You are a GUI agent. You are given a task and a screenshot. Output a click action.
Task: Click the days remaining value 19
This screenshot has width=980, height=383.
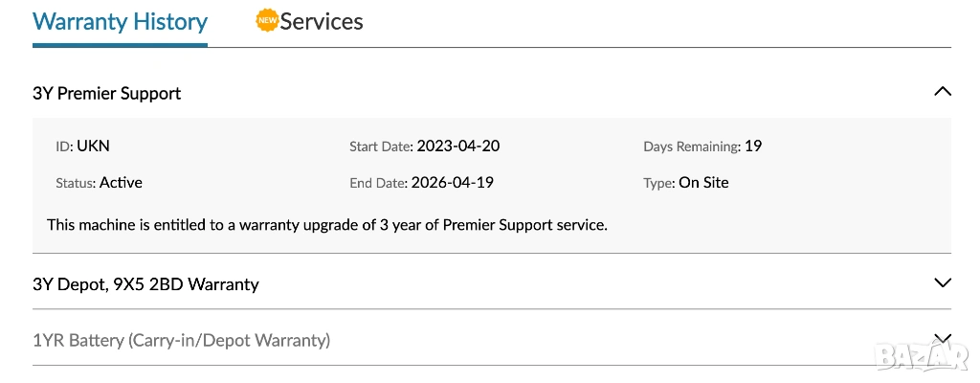pos(753,146)
